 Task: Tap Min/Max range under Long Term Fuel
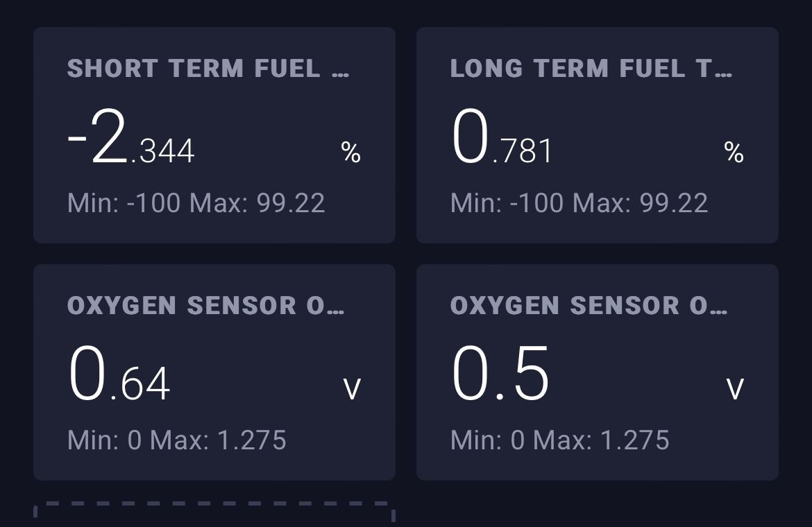[580, 203]
